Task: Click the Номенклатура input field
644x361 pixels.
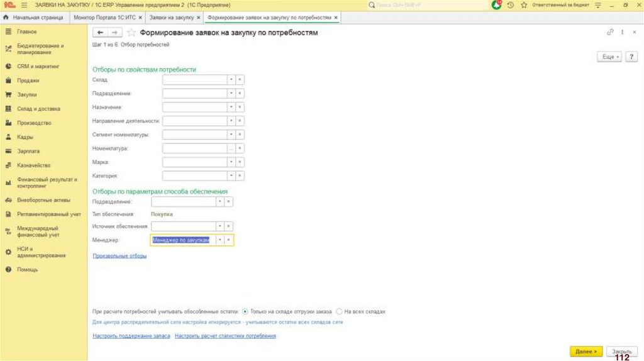Action: pos(195,148)
